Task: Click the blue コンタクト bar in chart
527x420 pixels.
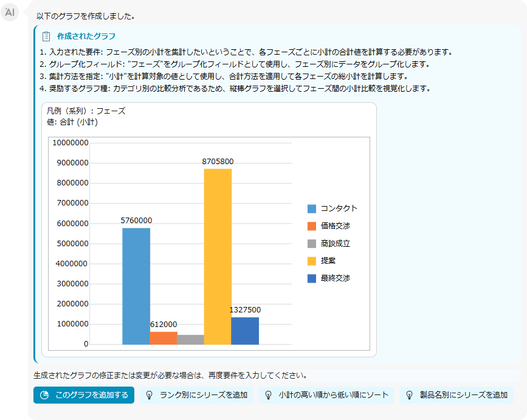Action: [x=136, y=286]
